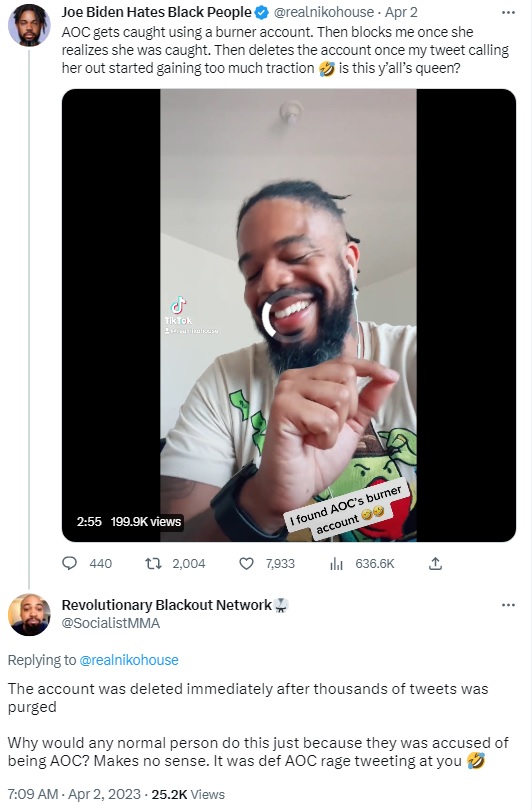The width and height of the screenshot is (532, 810).
Task: Share tweet via upload arrow icon
Action: click(435, 563)
